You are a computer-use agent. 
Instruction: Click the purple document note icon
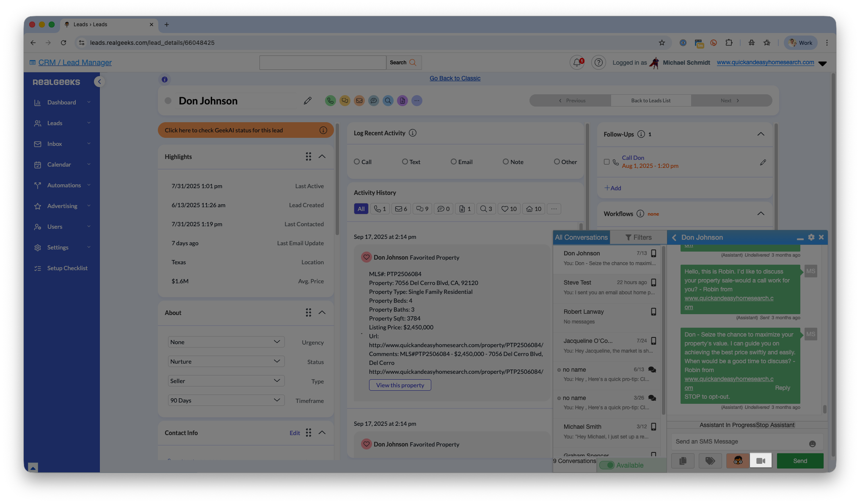point(402,101)
